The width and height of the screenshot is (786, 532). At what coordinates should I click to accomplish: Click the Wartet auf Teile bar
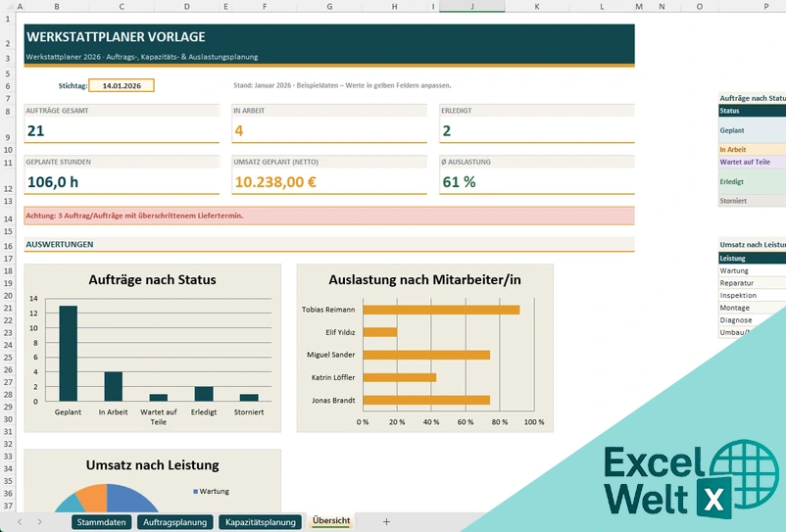coord(159,398)
